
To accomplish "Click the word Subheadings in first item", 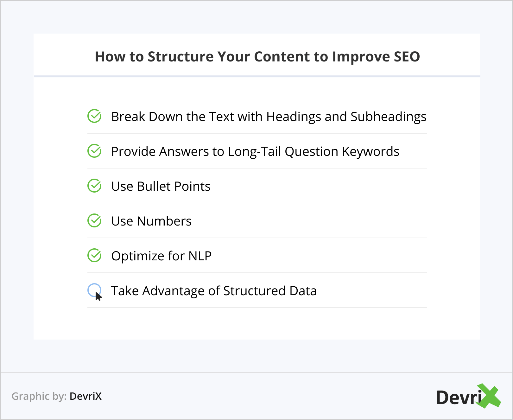I will tap(388, 117).
